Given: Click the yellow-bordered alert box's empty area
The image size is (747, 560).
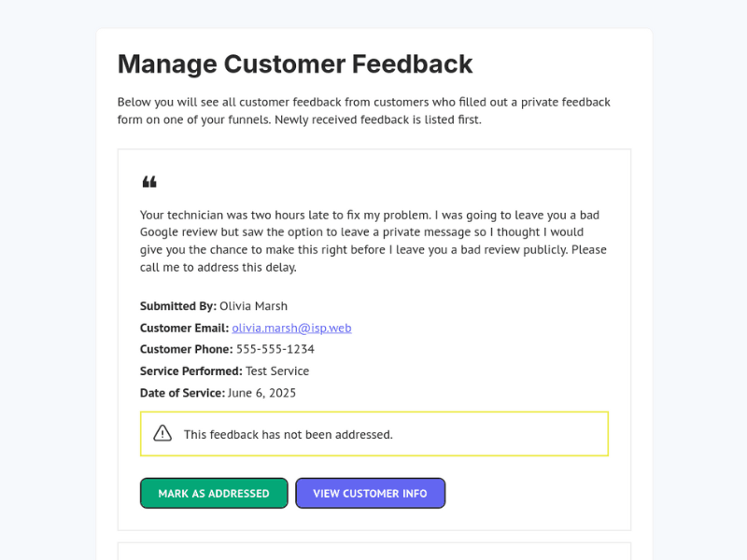Looking at the screenshot, I should coord(504,434).
